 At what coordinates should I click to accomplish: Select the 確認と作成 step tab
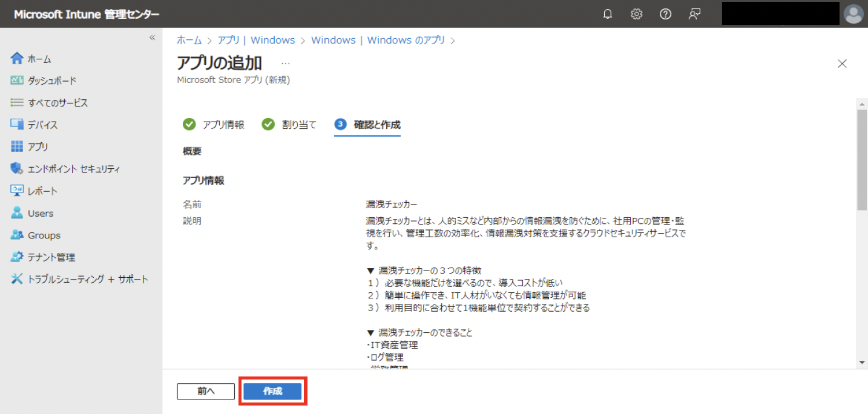click(367, 125)
